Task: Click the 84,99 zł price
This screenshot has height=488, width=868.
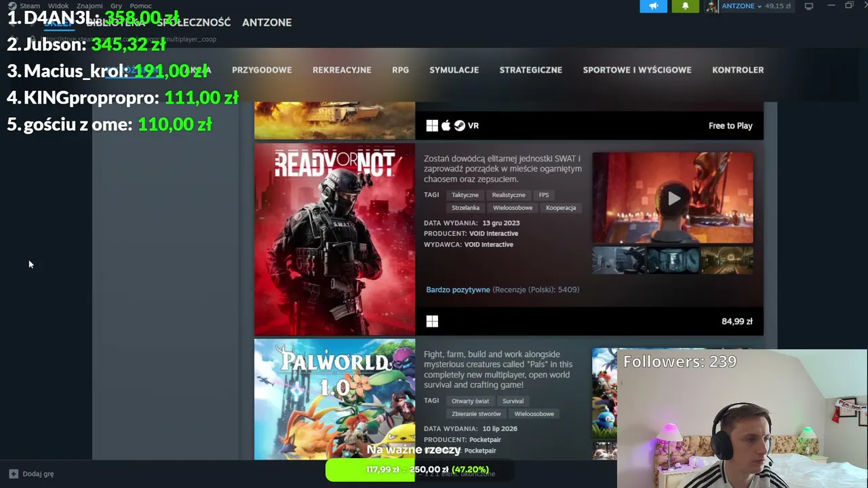Action: [737, 321]
